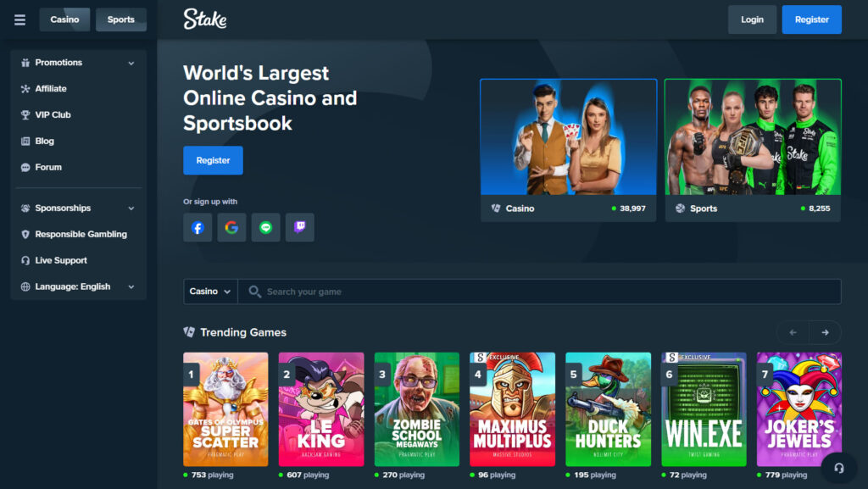
Task: Expand the Promotions menu
Action: pos(78,63)
